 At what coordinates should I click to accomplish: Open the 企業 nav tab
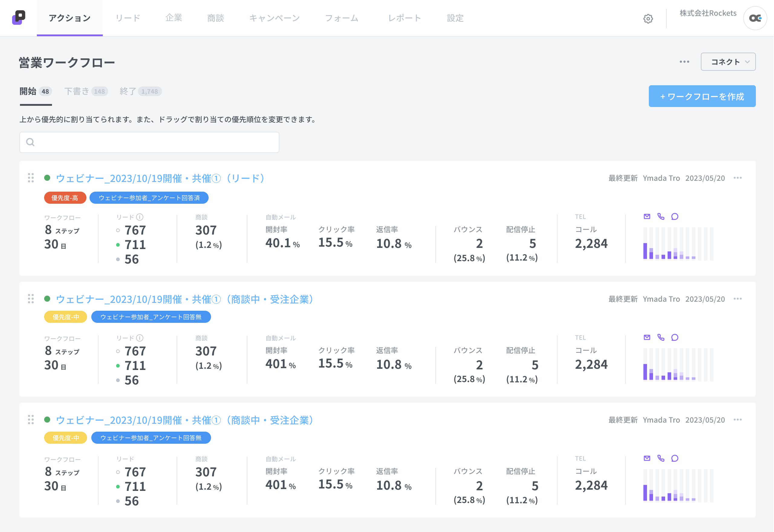point(174,18)
